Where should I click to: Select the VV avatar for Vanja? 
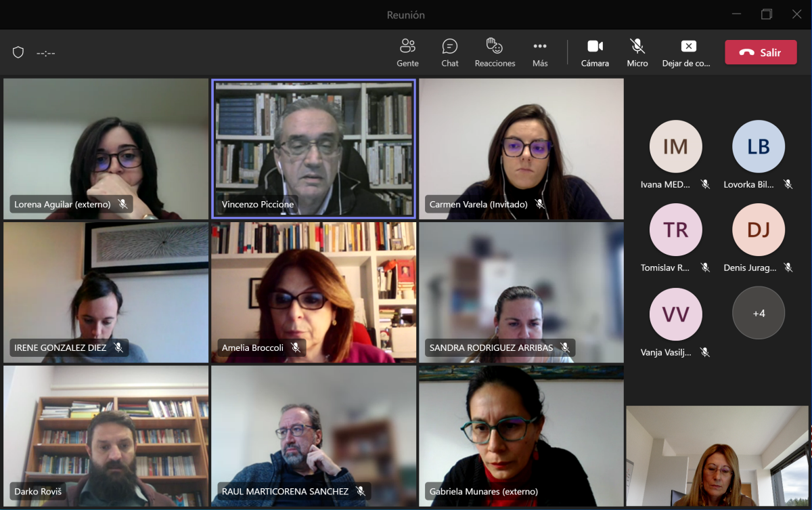click(x=675, y=313)
